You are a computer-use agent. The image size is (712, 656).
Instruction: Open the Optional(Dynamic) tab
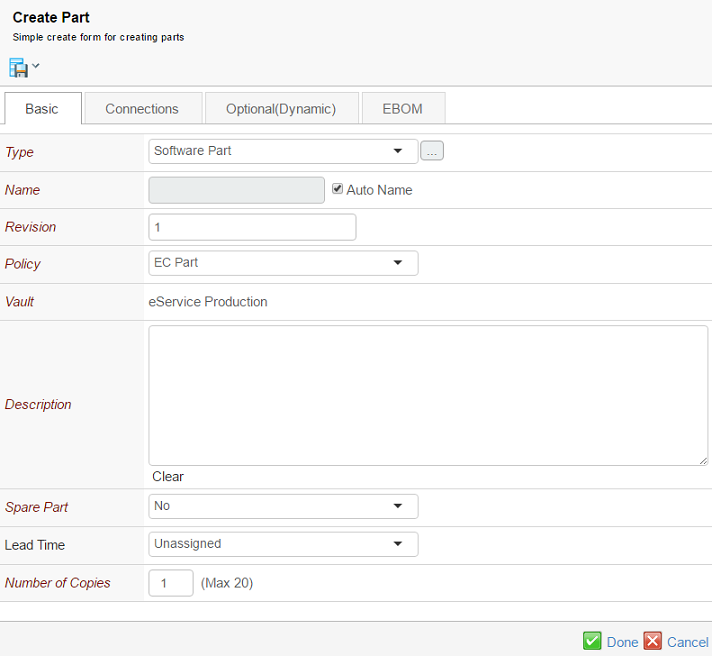point(281,109)
